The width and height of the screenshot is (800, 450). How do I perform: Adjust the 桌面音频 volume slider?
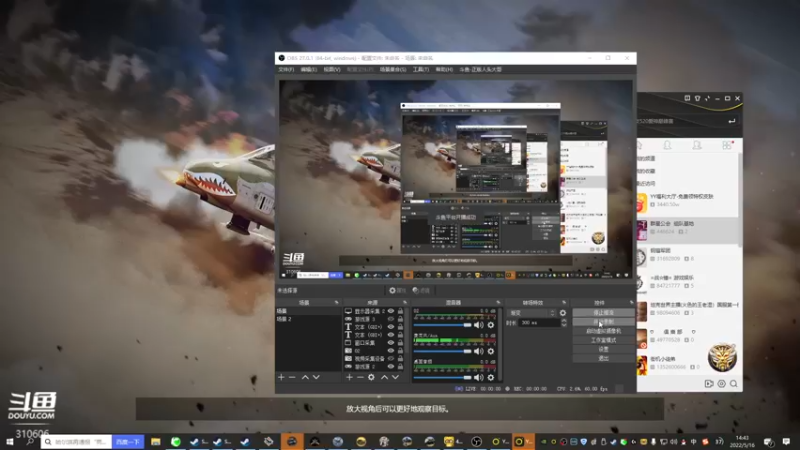click(x=443, y=378)
